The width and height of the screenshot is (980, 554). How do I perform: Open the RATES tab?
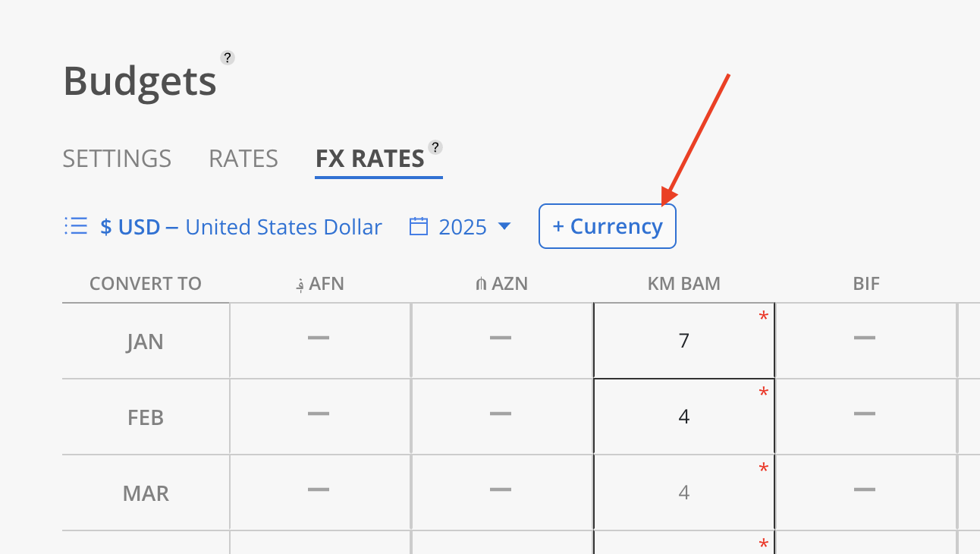tap(243, 159)
